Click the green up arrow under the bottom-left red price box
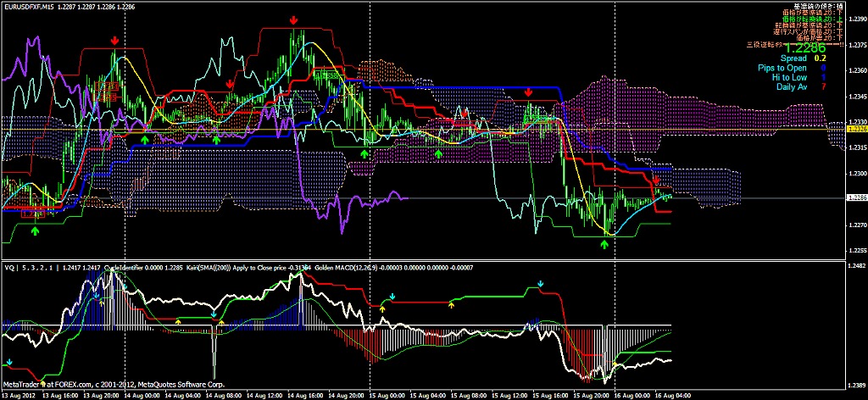 [x=36, y=232]
